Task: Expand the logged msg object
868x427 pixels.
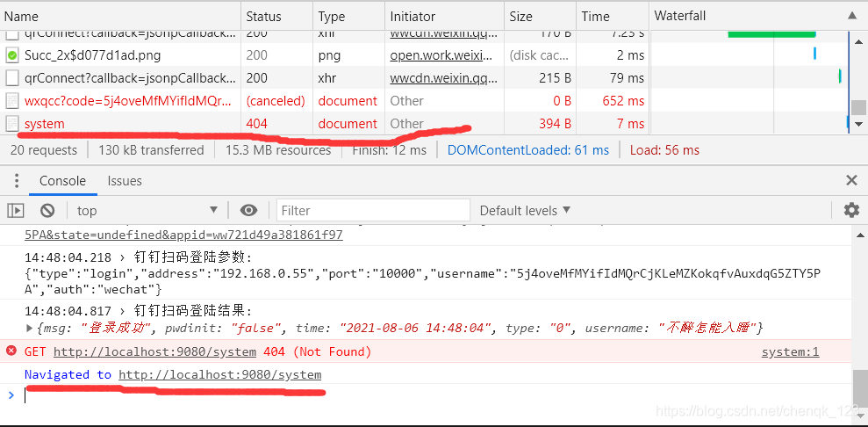Action: (30, 328)
